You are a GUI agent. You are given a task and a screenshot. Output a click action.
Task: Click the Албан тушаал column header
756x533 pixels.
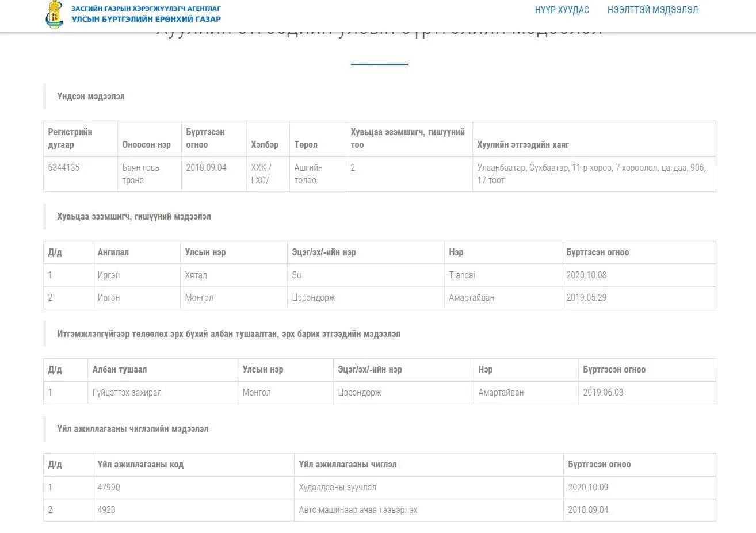tap(163, 370)
